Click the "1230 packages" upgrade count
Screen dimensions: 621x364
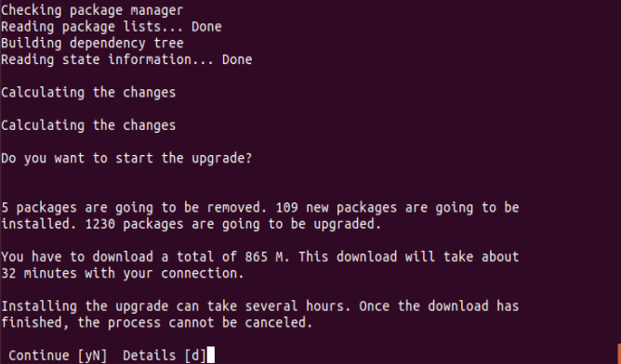(134, 225)
